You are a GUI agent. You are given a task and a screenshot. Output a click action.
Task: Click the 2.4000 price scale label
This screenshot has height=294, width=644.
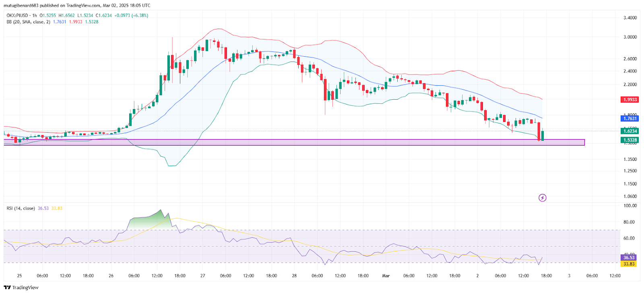pyautogui.click(x=630, y=71)
